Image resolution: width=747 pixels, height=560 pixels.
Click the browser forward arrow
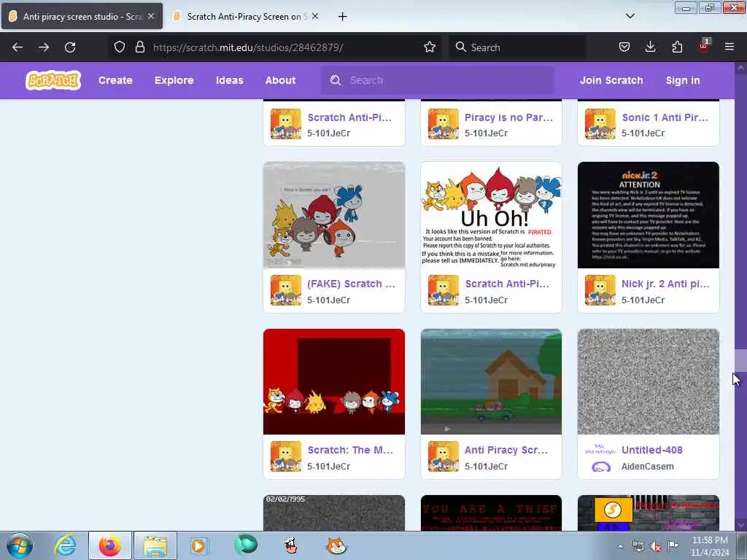pos(43,47)
